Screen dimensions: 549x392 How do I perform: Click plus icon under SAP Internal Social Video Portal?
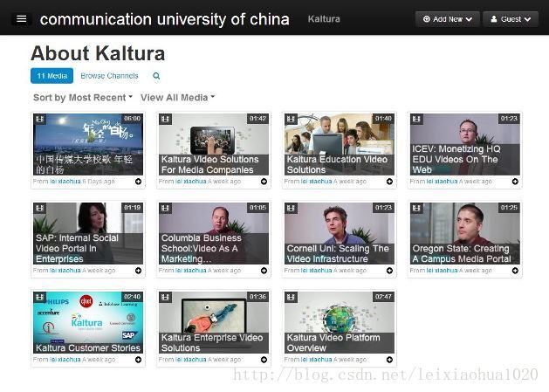pos(139,271)
